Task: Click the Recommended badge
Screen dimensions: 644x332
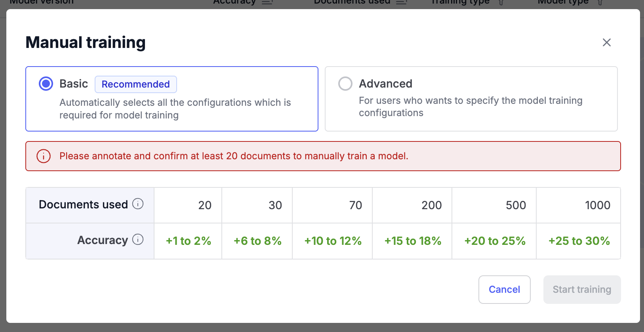Action: pyautogui.click(x=135, y=84)
